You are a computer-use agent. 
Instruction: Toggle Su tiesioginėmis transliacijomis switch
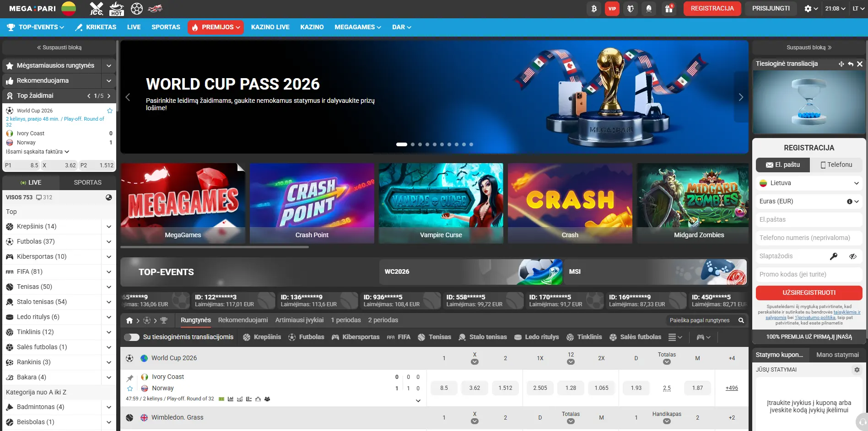tap(132, 337)
